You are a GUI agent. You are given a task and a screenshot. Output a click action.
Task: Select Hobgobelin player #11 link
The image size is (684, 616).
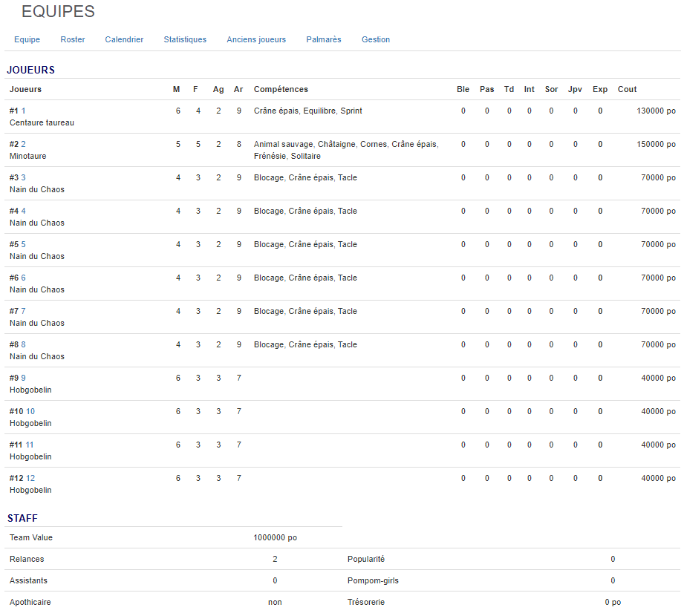(x=30, y=445)
